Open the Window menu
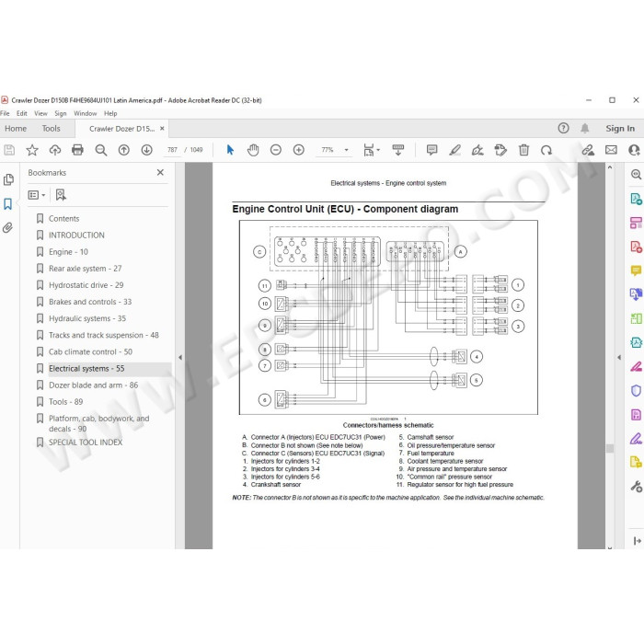 coord(85,113)
